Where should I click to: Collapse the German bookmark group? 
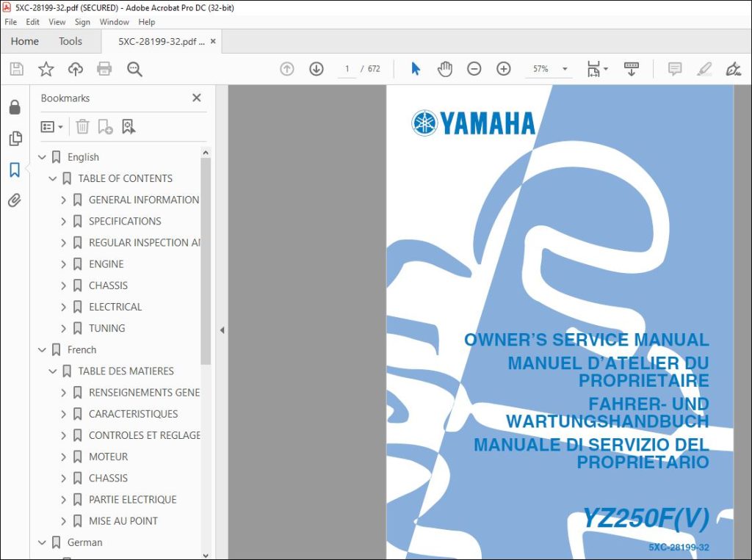click(42, 542)
